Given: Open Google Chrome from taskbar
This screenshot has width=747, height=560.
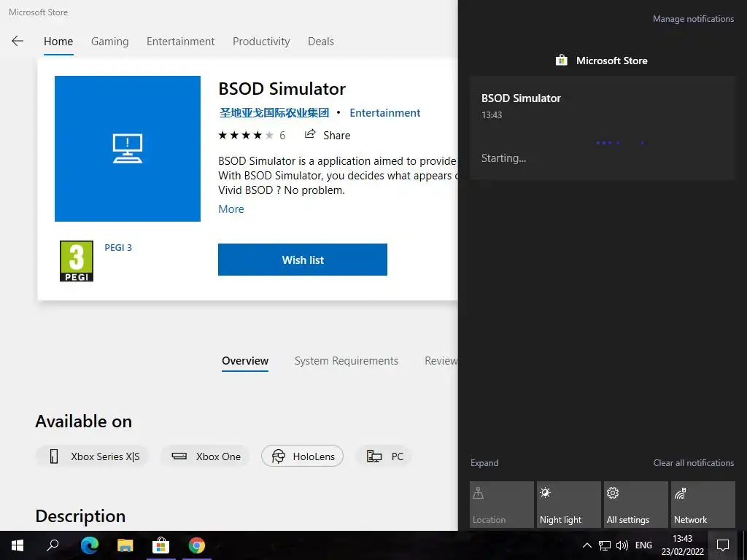Looking at the screenshot, I should (x=197, y=545).
